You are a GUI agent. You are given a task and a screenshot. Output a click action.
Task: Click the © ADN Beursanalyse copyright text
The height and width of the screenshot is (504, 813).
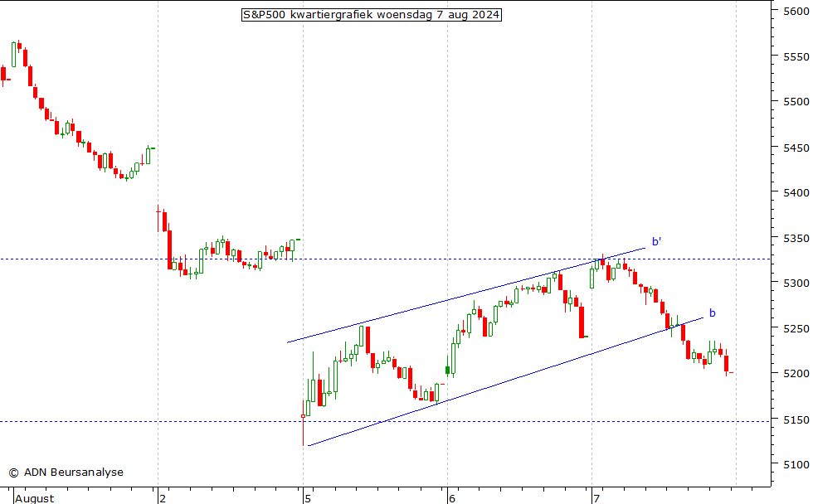coord(66,472)
